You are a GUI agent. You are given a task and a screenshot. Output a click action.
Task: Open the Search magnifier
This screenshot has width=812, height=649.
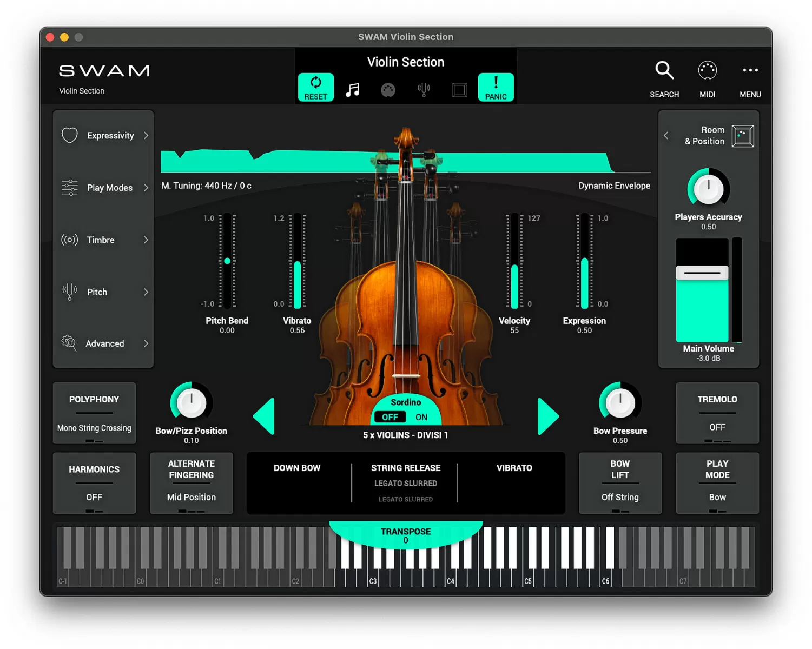click(x=664, y=70)
